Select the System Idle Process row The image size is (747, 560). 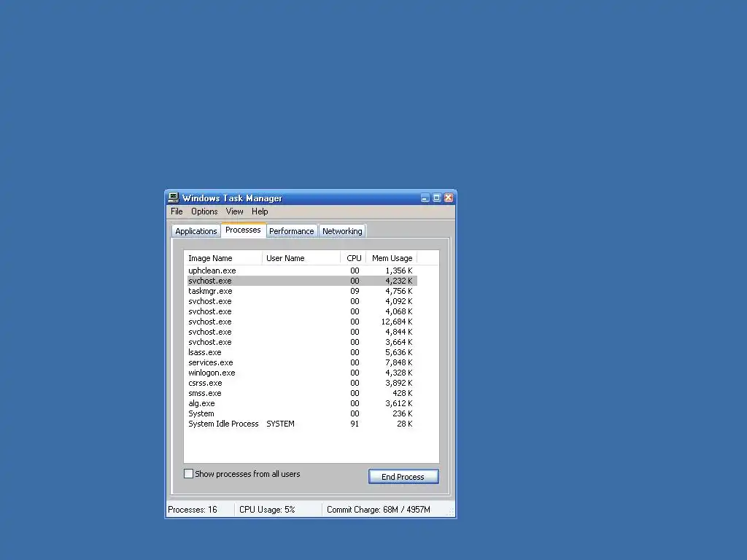pos(302,424)
